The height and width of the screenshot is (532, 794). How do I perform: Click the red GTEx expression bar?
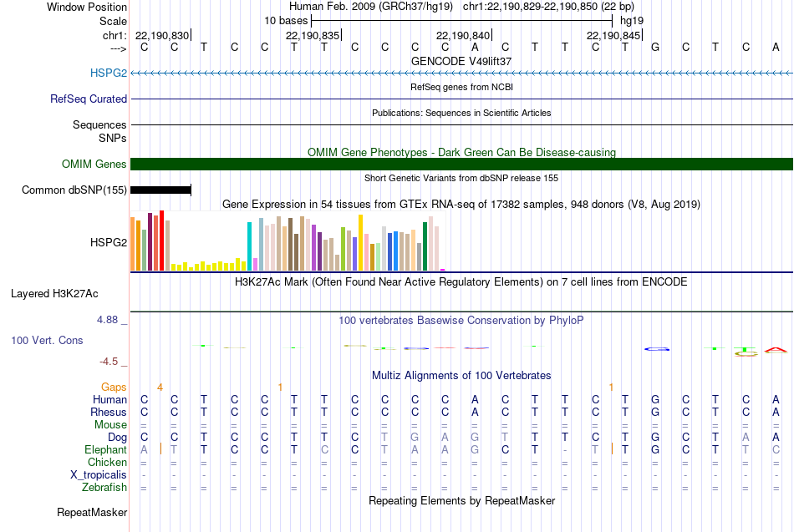pos(161,241)
